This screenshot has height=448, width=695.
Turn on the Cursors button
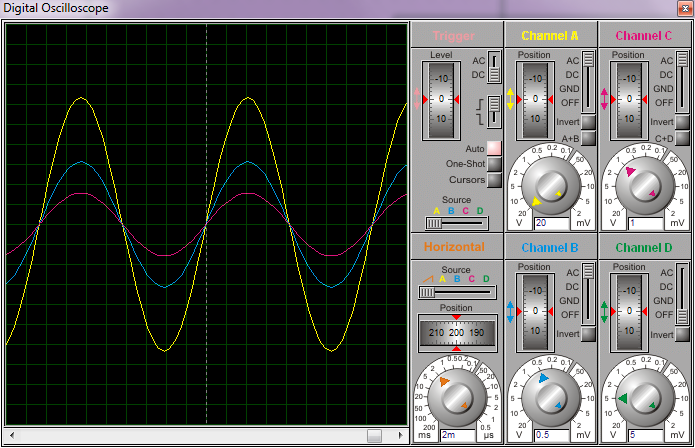tap(494, 180)
